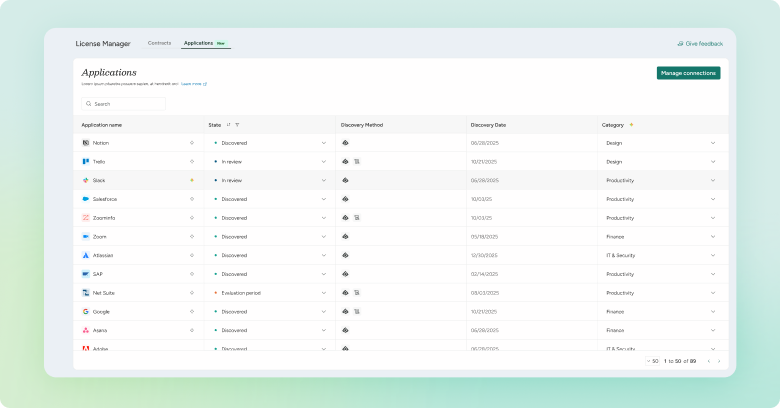Click the Zoom application name
This screenshot has height=408, width=780.
click(99, 237)
